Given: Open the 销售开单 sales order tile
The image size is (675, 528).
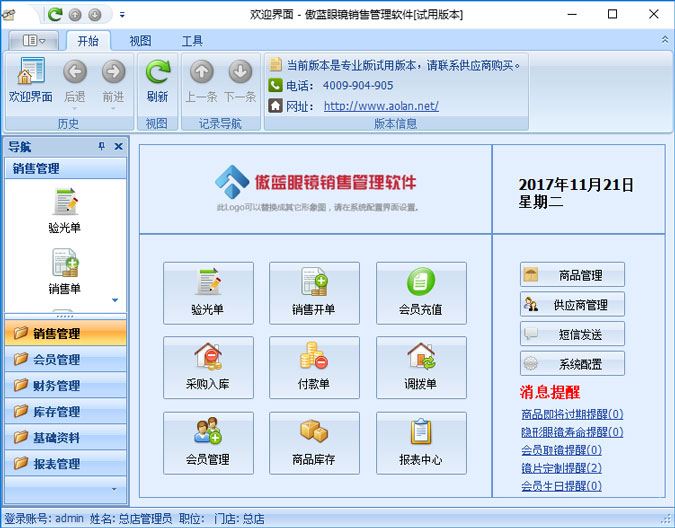Looking at the screenshot, I should pos(314,292).
